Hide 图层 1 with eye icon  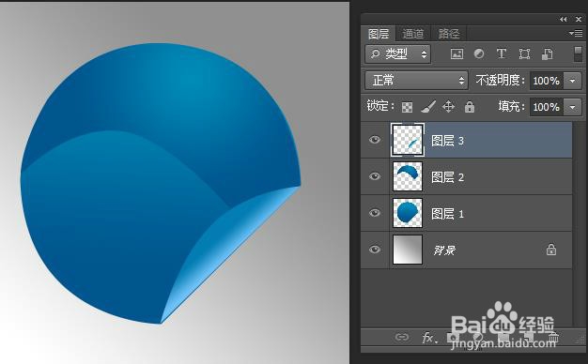374,213
